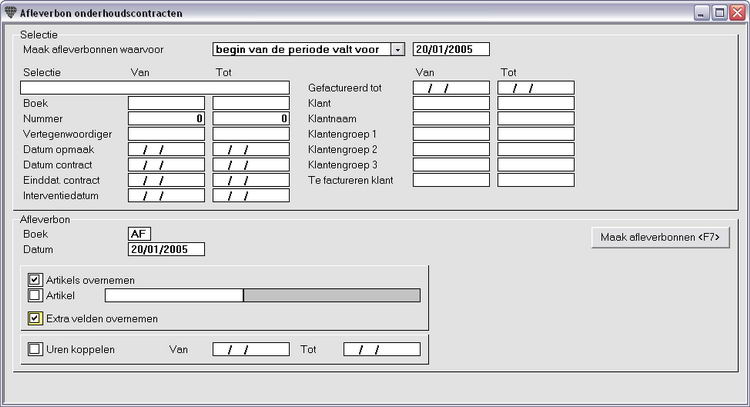Open the period condition dropdown arrow
This screenshot has width=750, height=407.
click(x=398, y=49)
